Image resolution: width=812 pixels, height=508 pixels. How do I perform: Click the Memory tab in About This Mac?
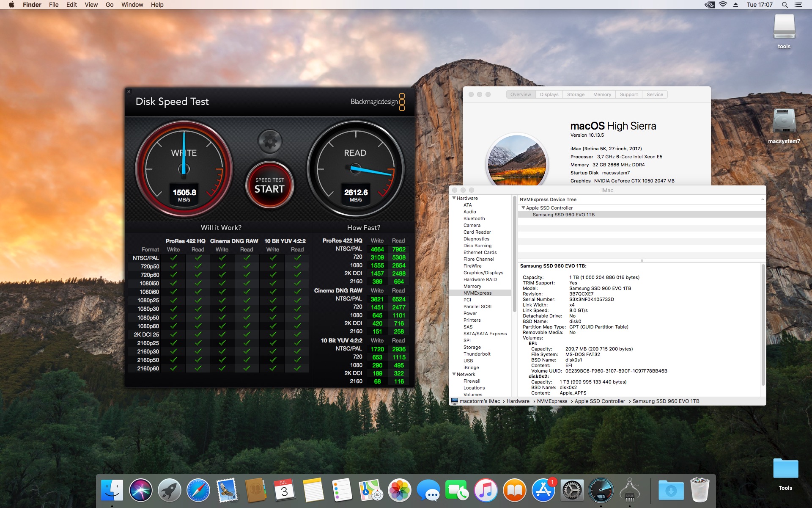click(602, 94)
